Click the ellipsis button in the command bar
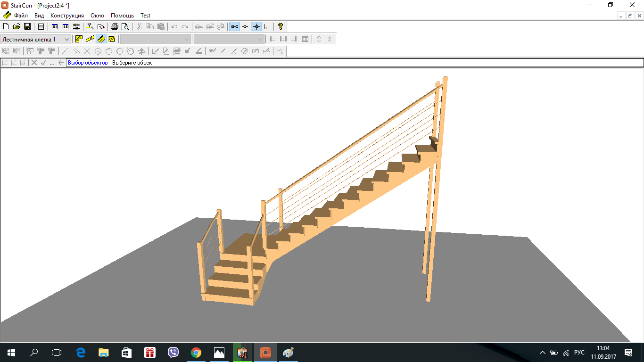This screenshot has width=644, height=362. [x=52, y=63]
